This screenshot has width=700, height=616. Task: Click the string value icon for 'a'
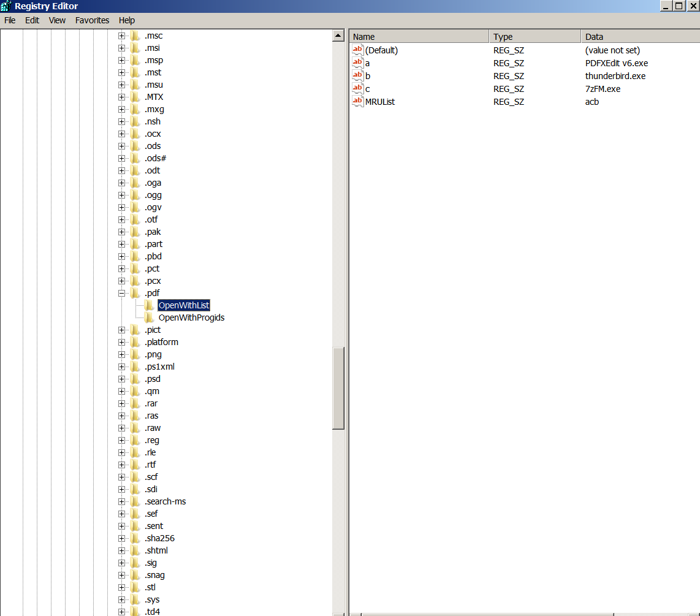coord(358,63)
